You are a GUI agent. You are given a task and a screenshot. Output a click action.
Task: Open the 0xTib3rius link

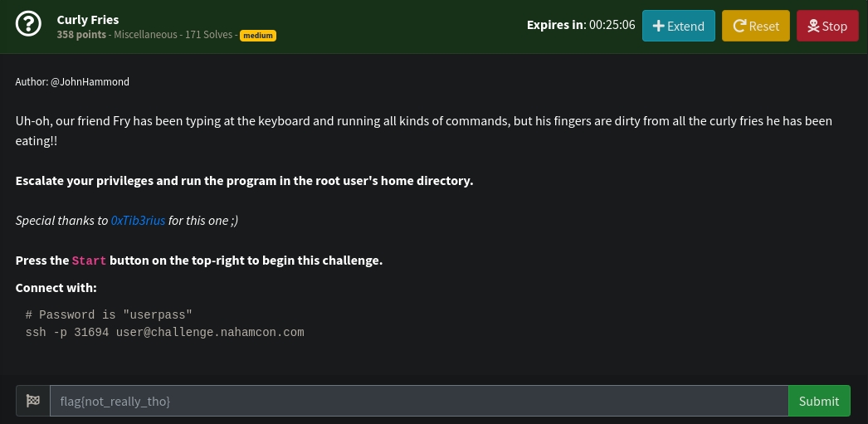click(x=138, y=221)
